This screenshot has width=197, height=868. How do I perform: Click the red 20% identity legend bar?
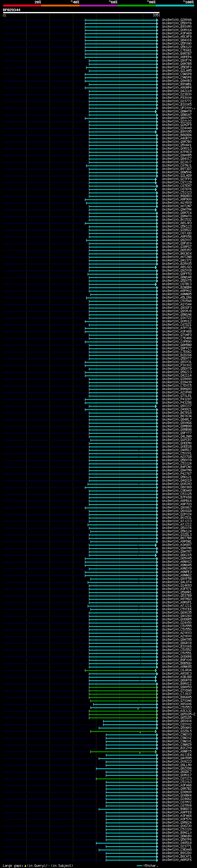tap(22, 6)
